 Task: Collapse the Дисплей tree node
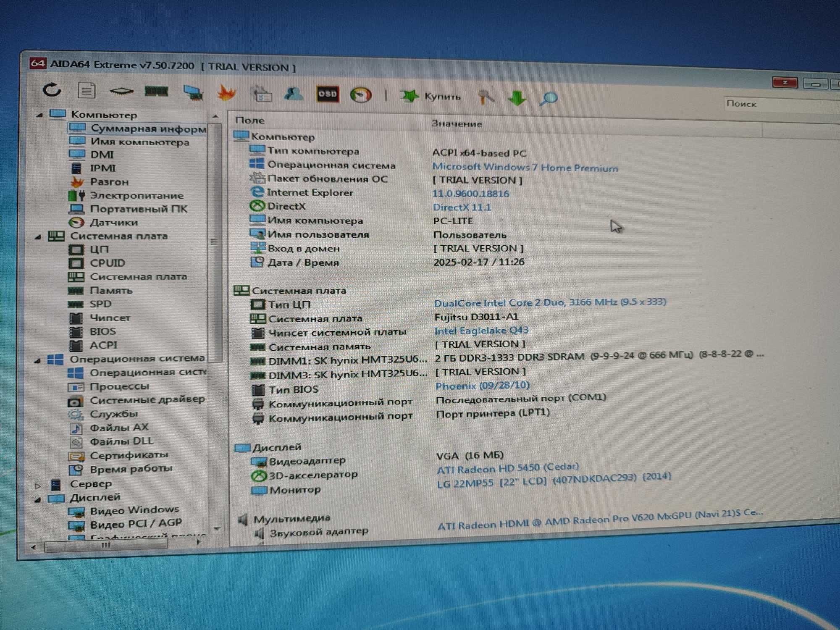[x=38, y=499]
